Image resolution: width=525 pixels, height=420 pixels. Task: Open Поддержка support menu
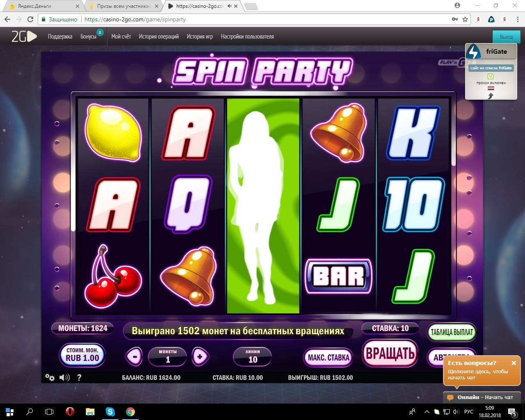coord(60,37)
